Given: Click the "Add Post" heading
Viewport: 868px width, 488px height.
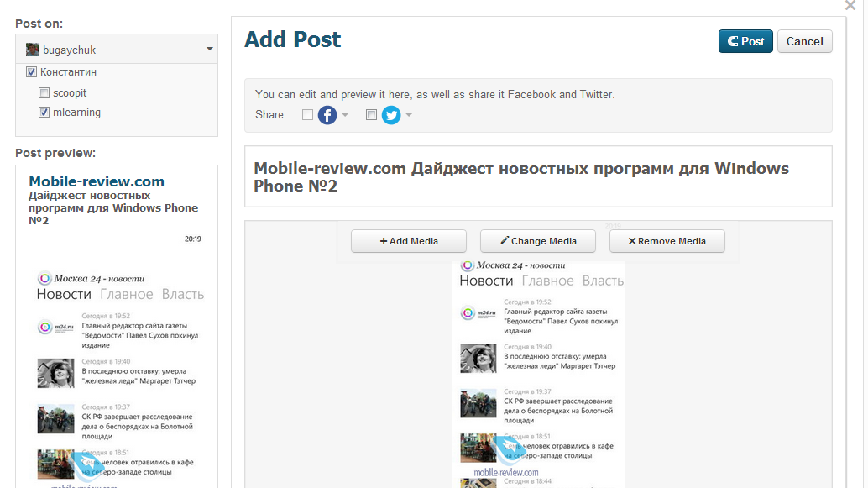Looking at the screenshot, I should 293,39.
